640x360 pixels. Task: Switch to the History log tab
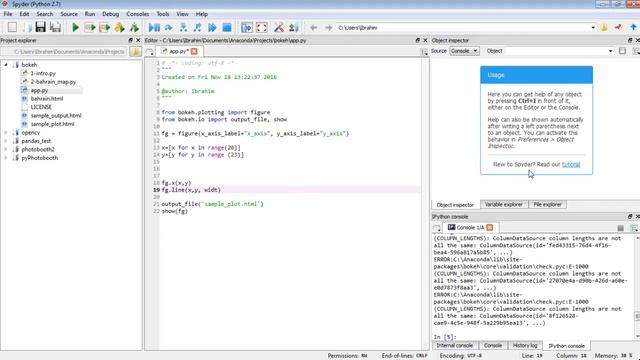(525, 345)
